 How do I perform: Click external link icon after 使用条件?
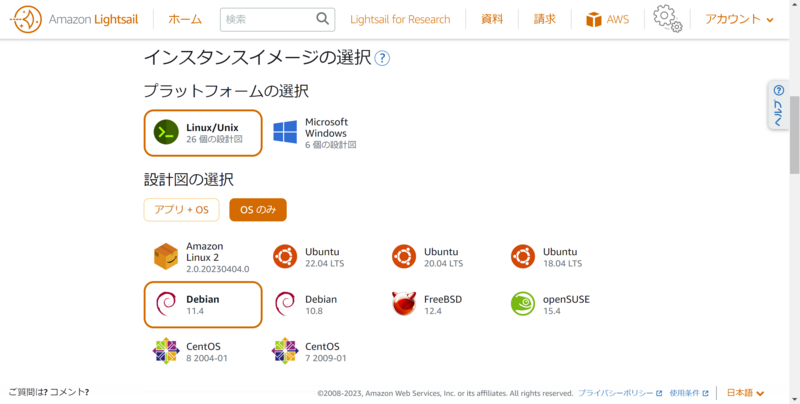[706, 393]
